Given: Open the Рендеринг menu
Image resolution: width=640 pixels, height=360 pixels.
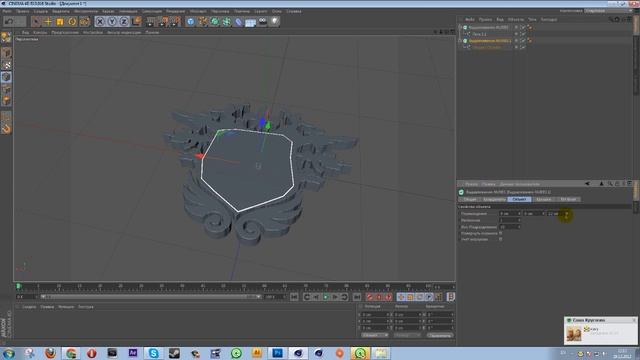Looking at the screenshot, I should (176, 11).
